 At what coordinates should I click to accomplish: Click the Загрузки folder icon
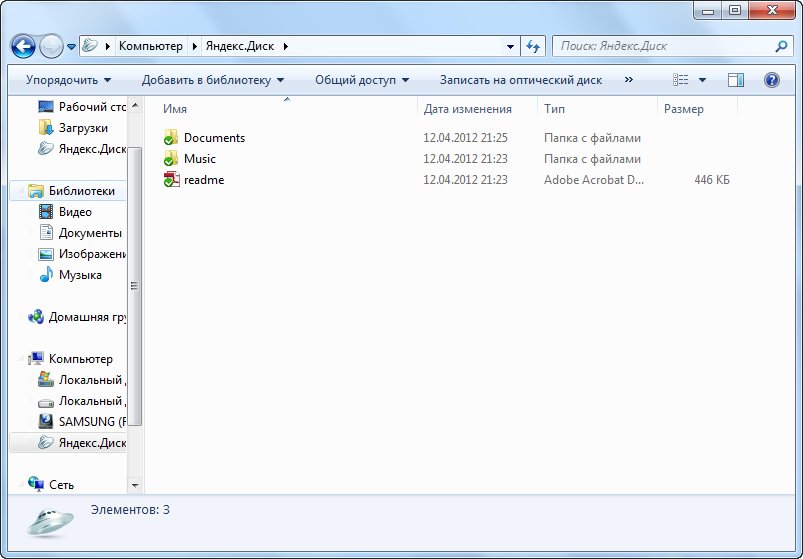coord(46,127)
